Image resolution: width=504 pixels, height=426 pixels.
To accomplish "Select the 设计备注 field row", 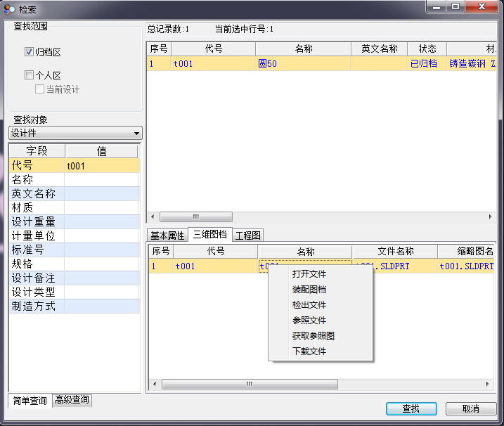I will (x=75, y=278).
